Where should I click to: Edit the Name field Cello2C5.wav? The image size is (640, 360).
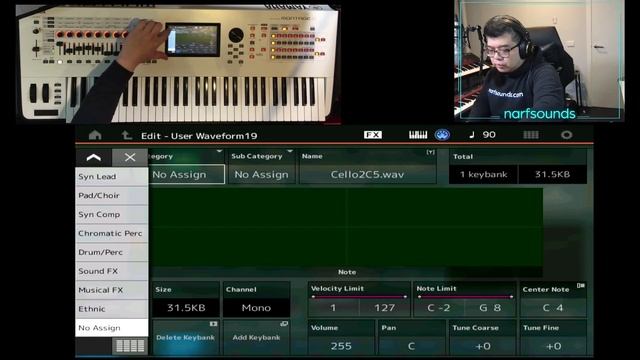coord(367,174)
